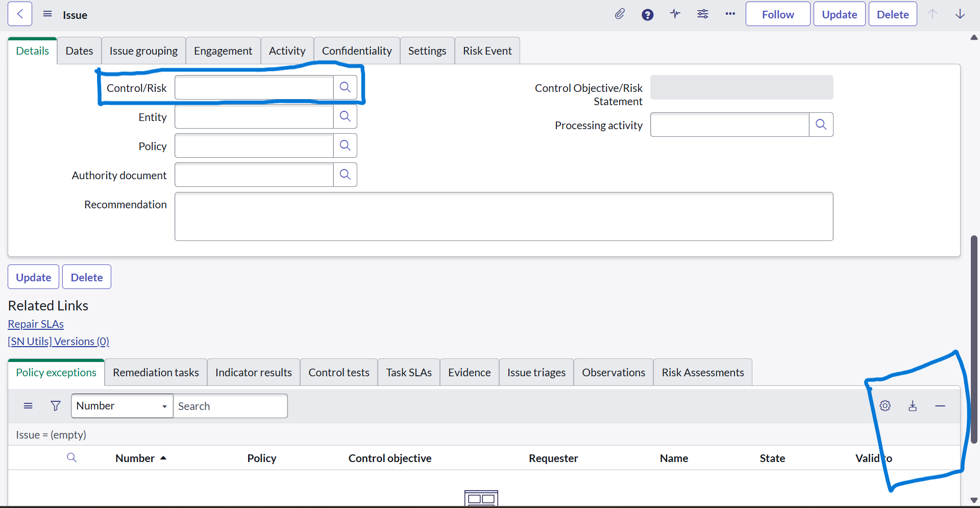Look up Authority document using magnifier
980x508 pixels.
point(345,175)
